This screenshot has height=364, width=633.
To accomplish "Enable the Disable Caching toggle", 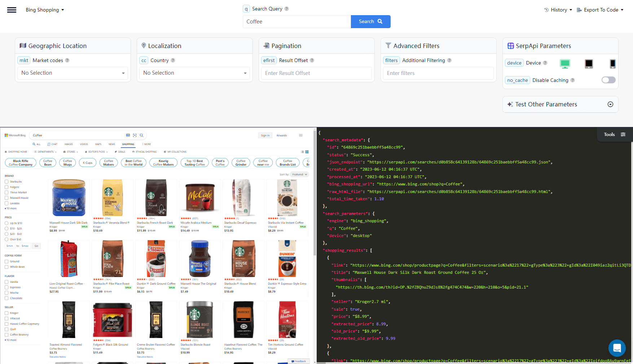I will pyautogui.click(x=608, y=80).
